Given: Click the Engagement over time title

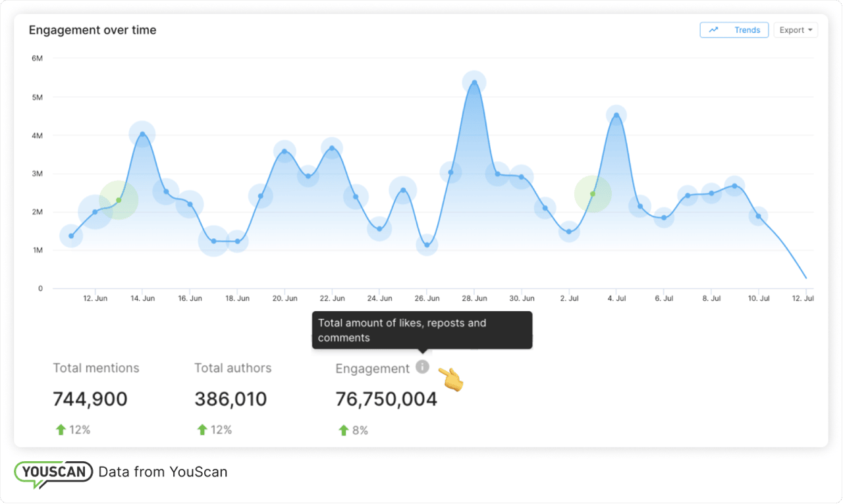Looking at the screenshot, I should (x=92, y=30).
